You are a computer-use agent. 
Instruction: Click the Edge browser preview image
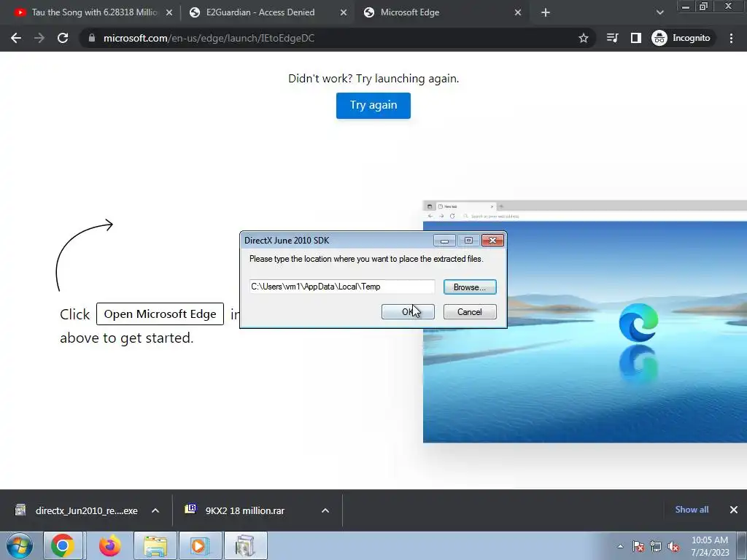(585, 322)
